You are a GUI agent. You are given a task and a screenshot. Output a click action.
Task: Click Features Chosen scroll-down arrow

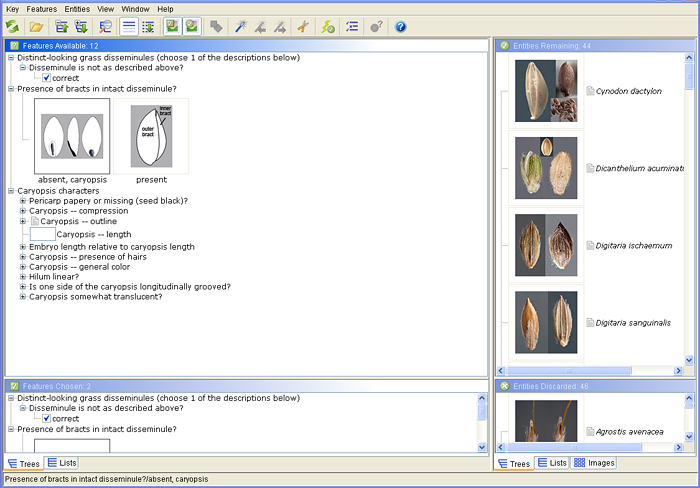coord(482,447)
